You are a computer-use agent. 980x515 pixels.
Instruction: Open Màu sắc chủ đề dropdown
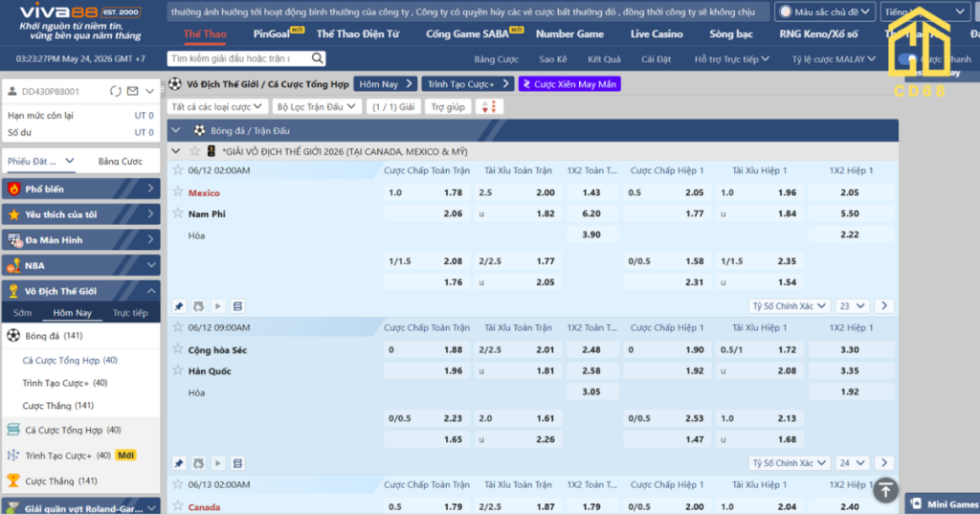point(824,11)
